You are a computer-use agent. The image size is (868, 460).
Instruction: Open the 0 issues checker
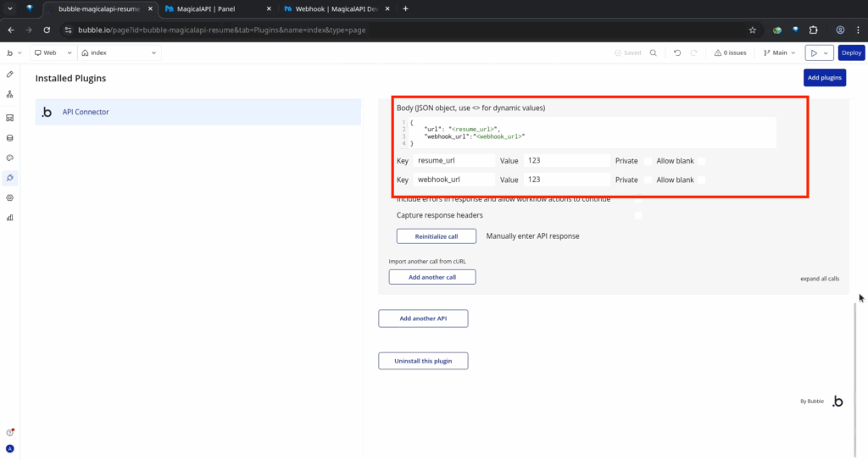[x=730, y=53]
